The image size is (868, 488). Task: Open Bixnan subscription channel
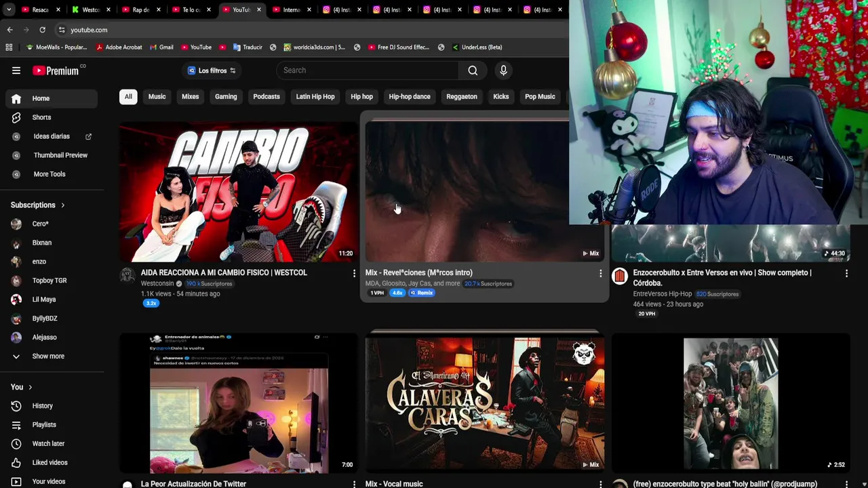coord(52,243)
